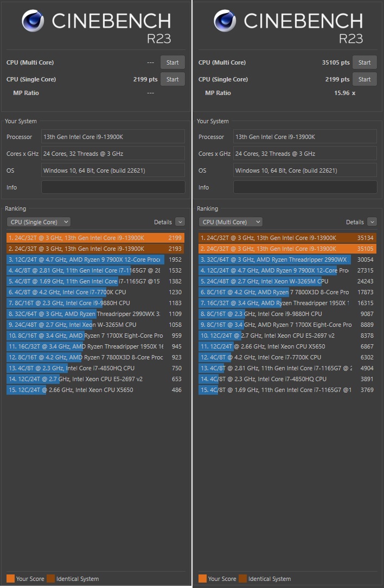Select Xeon X5650 row scoring 486
Image resolution: width=384 pixels, height=588 pixels.
(95, 390)
